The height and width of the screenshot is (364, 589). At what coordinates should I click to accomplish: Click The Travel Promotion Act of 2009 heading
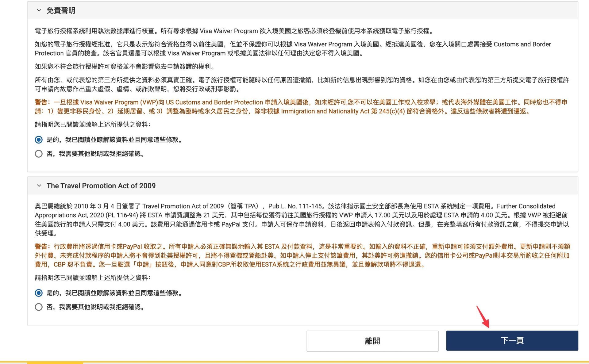[x=101, y=186]
